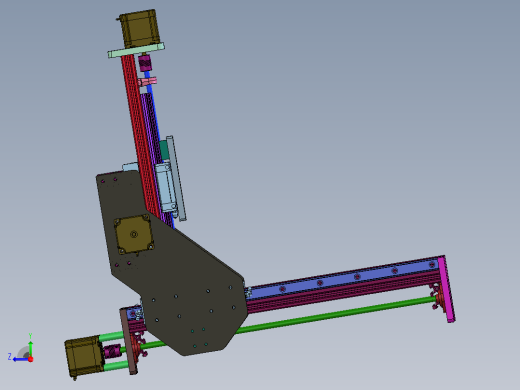
Task: Select the light blue linear bearing block
Action: coord(164,187)
